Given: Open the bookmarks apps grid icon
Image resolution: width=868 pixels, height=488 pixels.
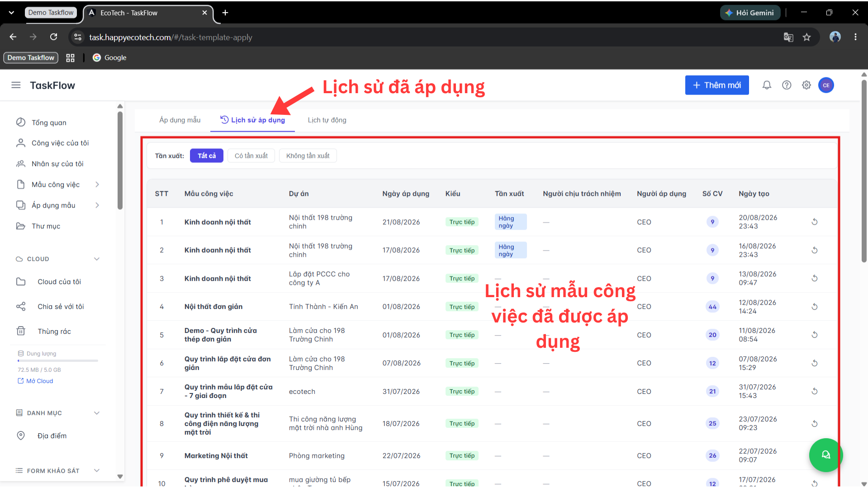Looking at the screenshot, I should point(70,58).
